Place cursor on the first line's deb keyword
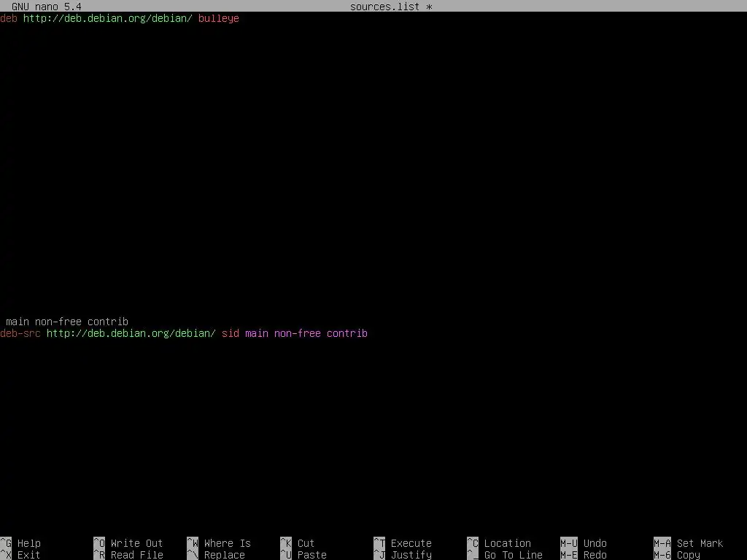Image resolution: width=747 pixels, height=560 pixels. point(9,18)
